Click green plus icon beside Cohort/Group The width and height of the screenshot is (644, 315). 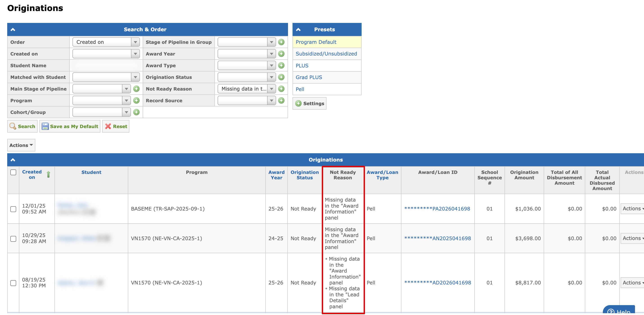[x=136, y=112]
